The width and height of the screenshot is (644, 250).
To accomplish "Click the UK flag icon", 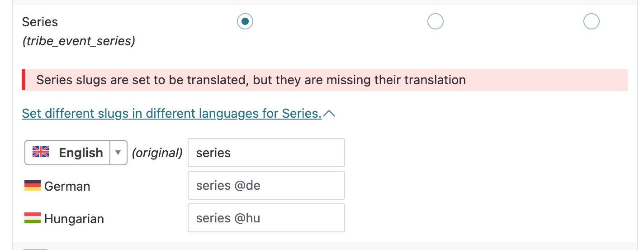I will [41, 152].
